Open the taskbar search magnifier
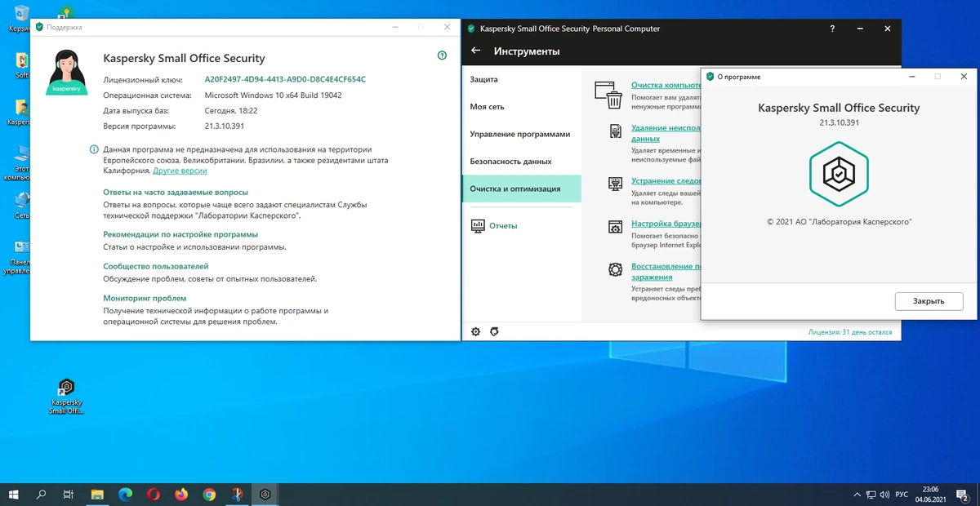This screenshot has width=980, height=506. coord(42,494)
